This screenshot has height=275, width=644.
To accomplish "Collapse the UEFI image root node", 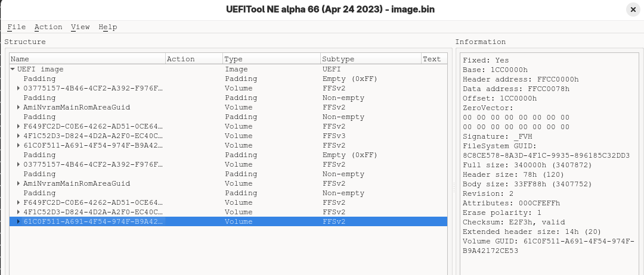I will pos(13,69).
